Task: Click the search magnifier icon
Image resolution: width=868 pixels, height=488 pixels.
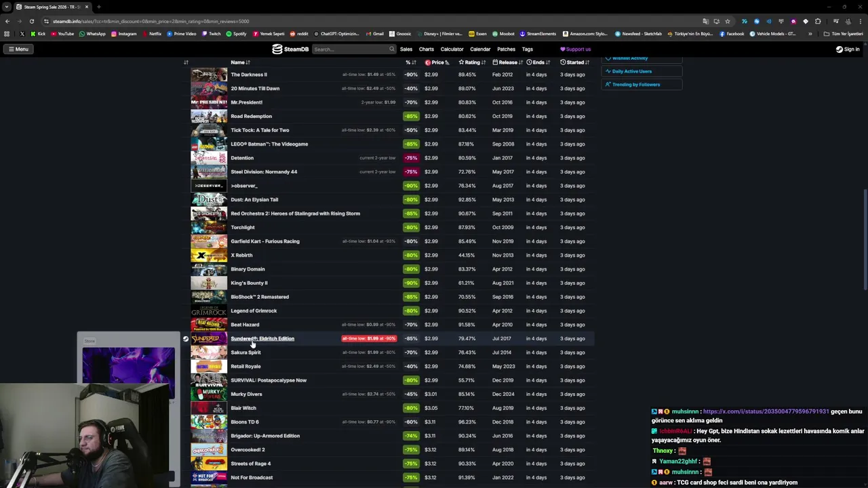Action: click(391, 49)
